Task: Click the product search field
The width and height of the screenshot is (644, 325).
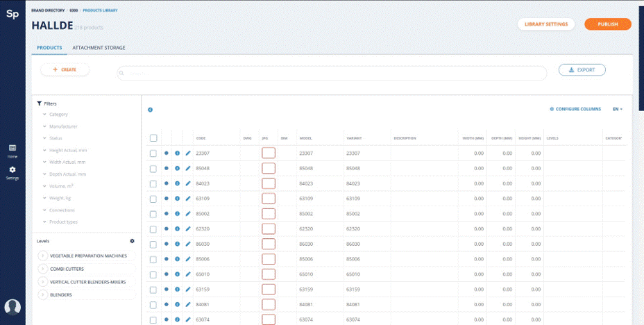Action: pyautogui.click(x=332, y=73)
